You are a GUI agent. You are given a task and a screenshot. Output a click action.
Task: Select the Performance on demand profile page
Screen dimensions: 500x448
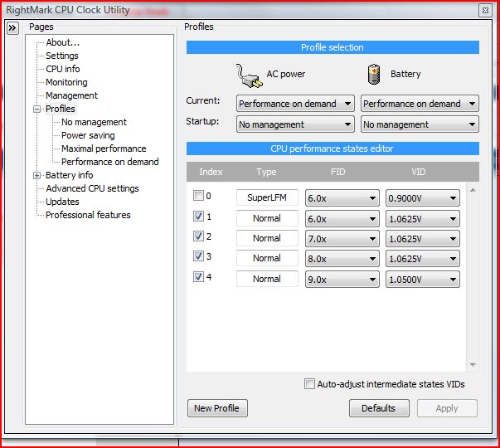click(110, 162)
